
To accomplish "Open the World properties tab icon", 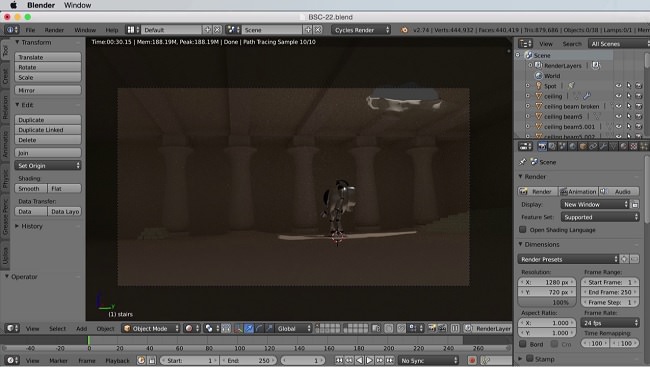I will (572, 146).
